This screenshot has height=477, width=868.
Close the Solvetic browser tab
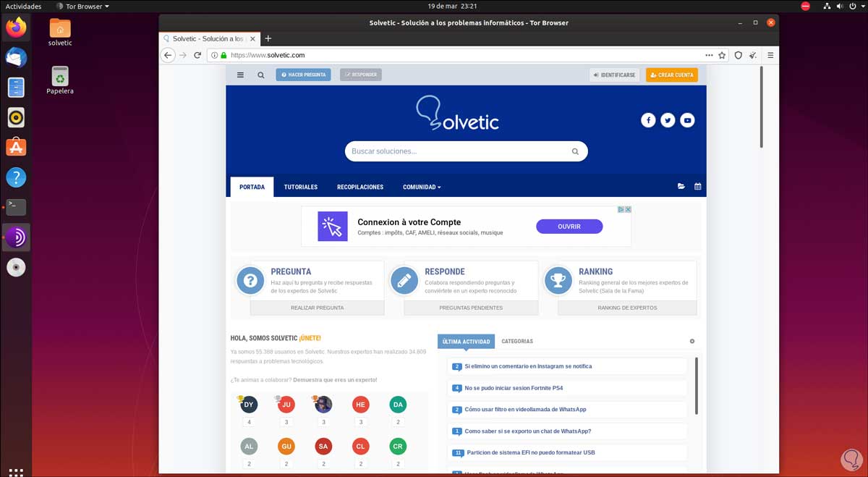(x=252, y=39)
